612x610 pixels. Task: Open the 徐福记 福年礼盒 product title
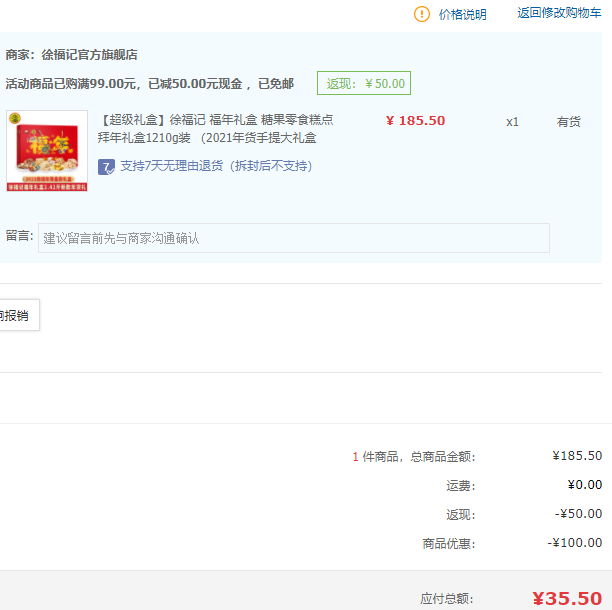click(215, 129)
